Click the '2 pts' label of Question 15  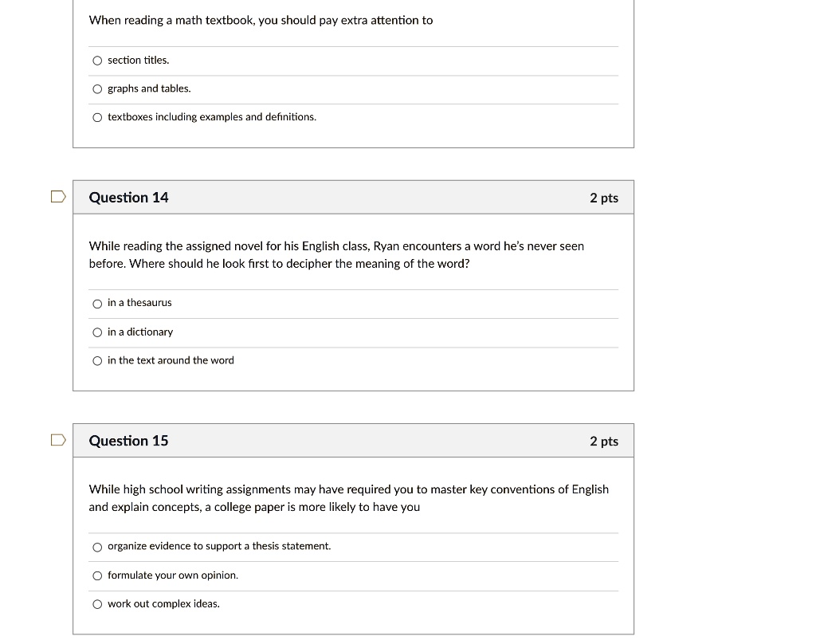pos(603,441)
